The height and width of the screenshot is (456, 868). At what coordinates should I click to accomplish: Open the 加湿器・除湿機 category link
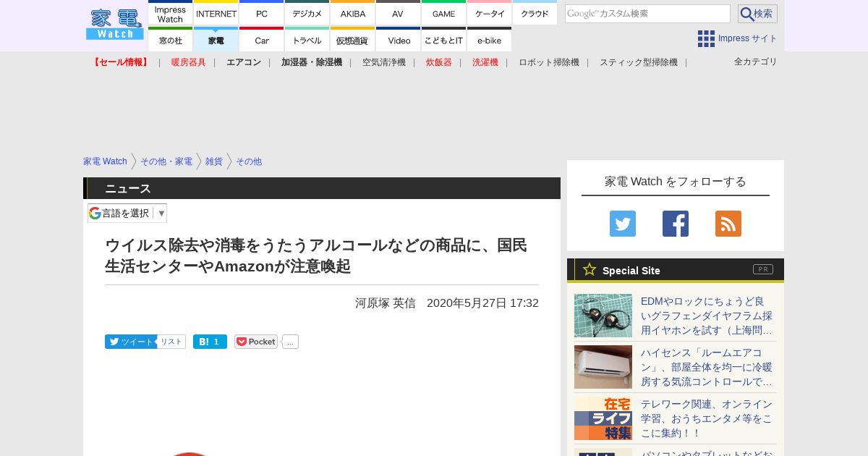point(312,62)
